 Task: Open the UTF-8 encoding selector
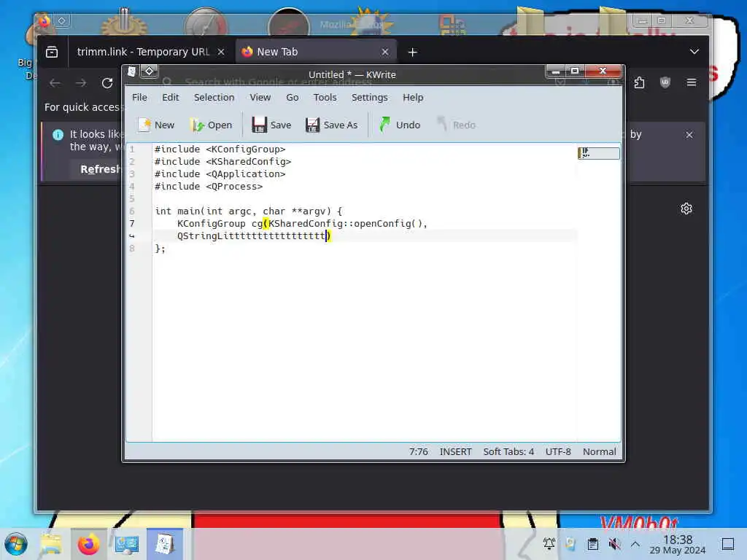point(558,451)
